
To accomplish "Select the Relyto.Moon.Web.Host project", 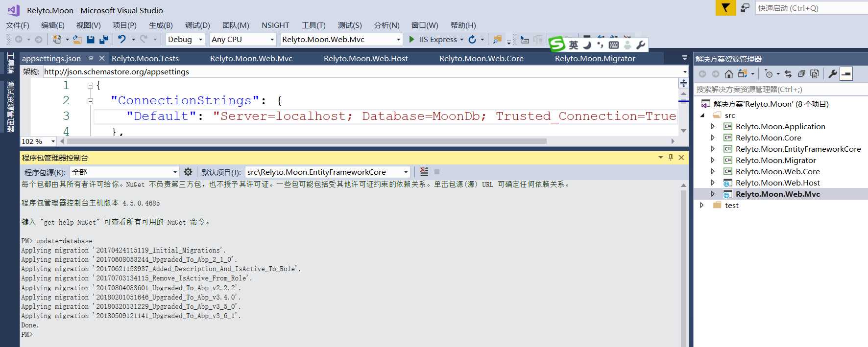I will tap(777, 183).
